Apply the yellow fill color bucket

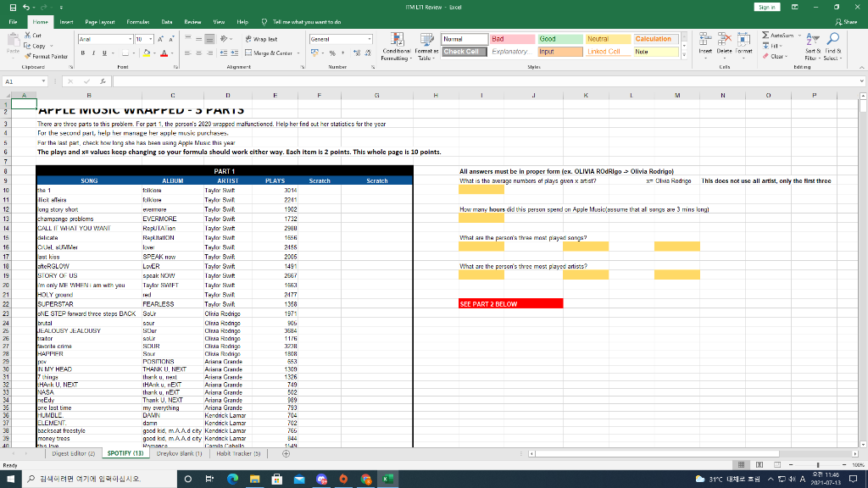[x=147, y=53]
